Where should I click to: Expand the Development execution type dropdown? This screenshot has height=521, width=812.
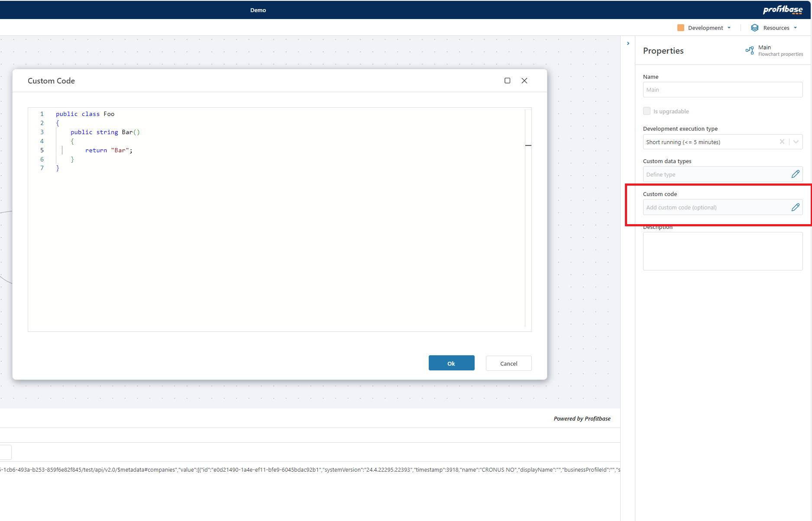pos(796,142)
